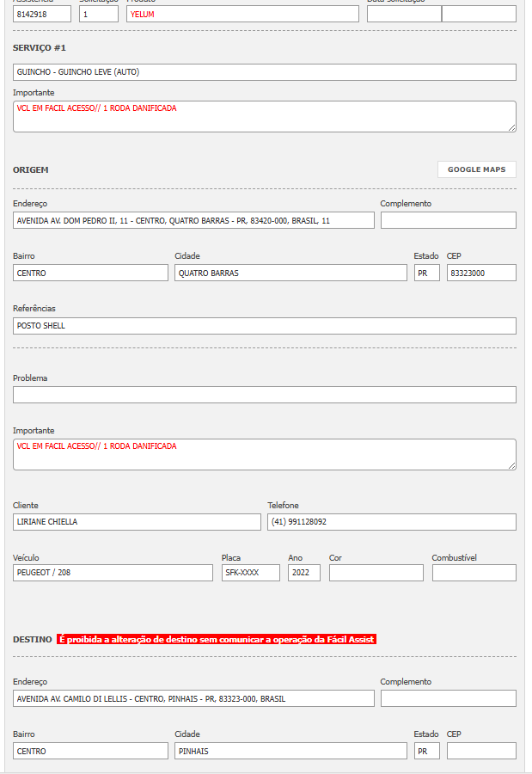
Task: Select the origin Bairro field with CENTRO
Action: point(90,273)
